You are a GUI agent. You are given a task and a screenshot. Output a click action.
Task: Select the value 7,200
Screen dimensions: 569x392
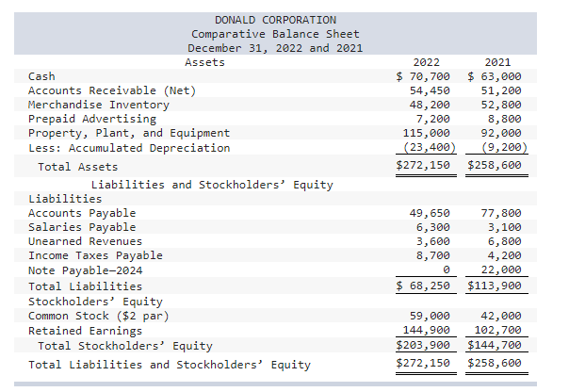tap(433, 119)
